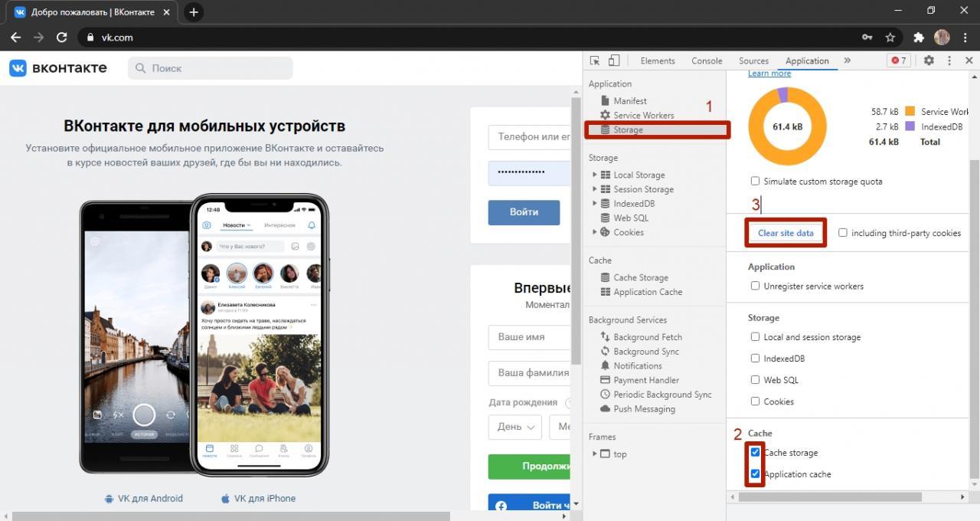Uncheck Application cache checkbox

click(x=756, y=474)
